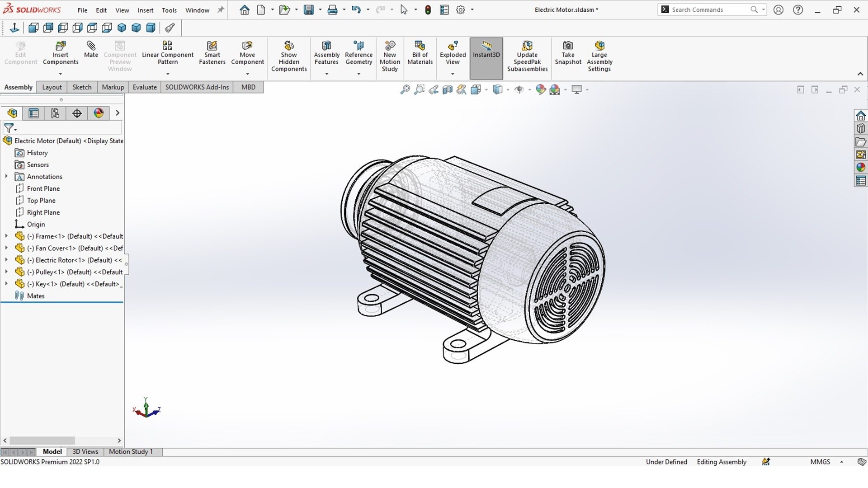Open the Options gear icon
The height and width of the screenshot is (488, 868).
[x=461, y=9]
